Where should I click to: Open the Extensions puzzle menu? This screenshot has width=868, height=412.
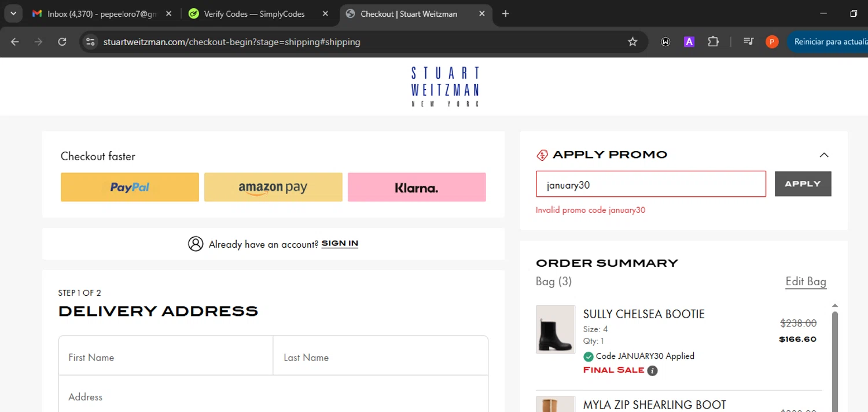pyautogui.click(x=713, y=42)
